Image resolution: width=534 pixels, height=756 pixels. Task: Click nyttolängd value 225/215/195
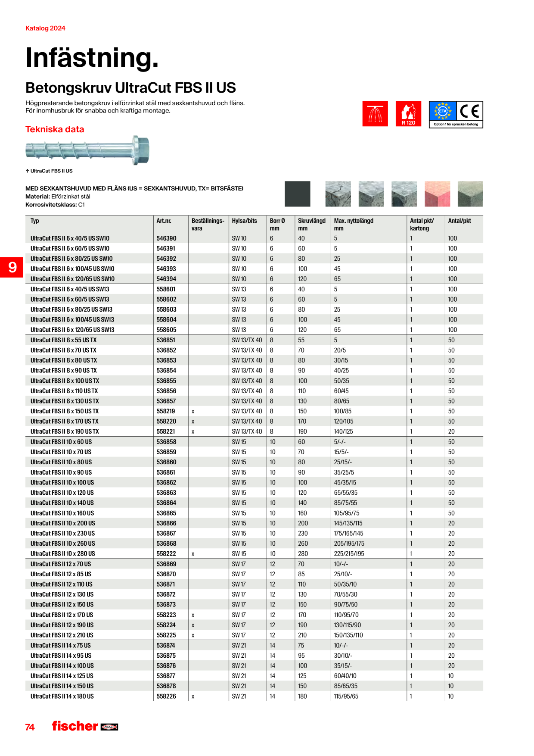click(x=349, y=554)
